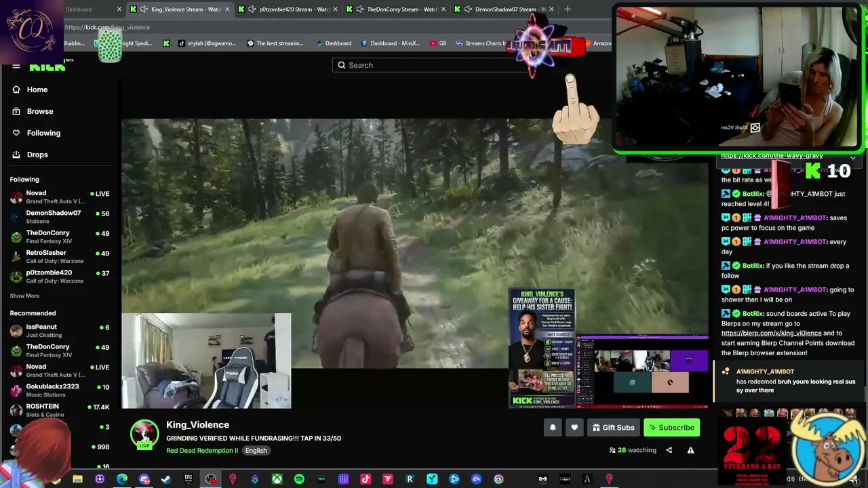Open the Red Dead Redemption II category link

click(202, 451)
